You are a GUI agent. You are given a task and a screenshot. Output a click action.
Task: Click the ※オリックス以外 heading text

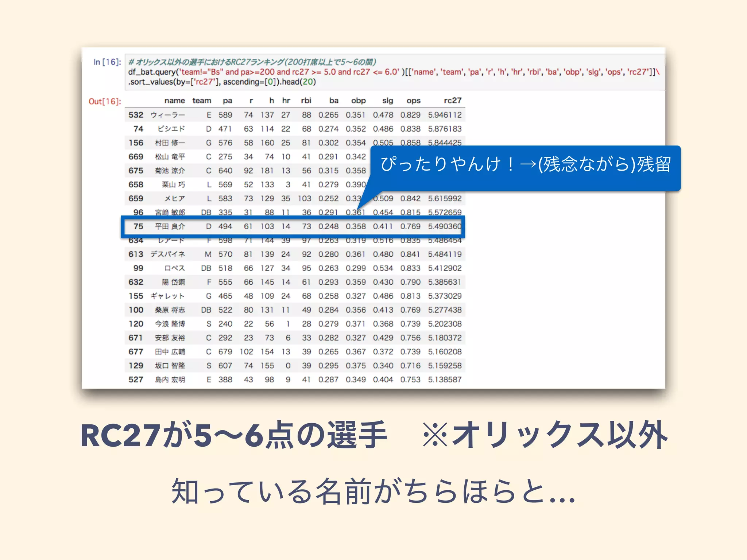[545, 435]
